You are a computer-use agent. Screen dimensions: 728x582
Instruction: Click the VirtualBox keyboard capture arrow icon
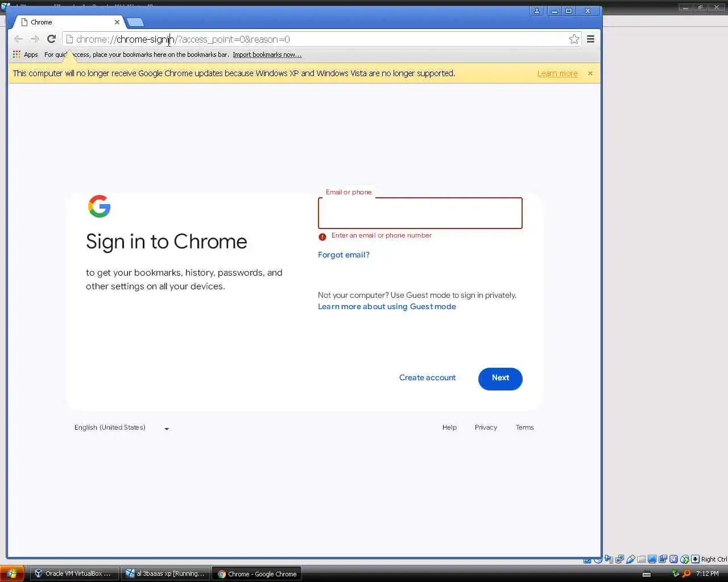tap(695, 559)
